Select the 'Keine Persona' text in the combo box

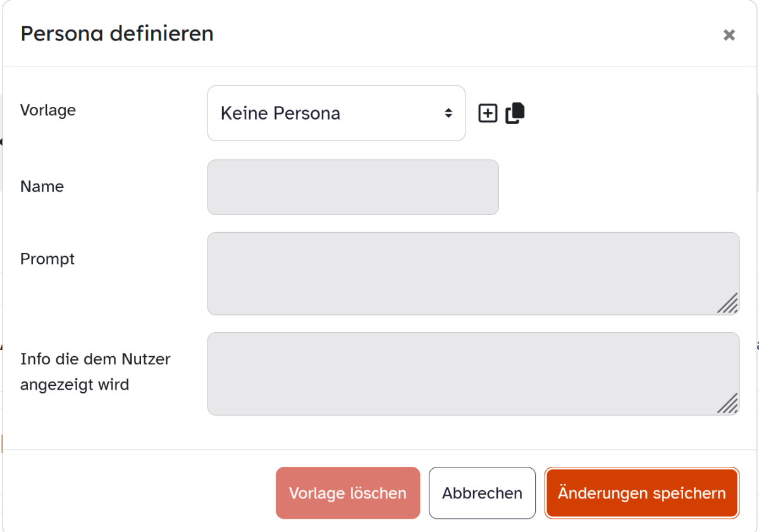[280, 113]
